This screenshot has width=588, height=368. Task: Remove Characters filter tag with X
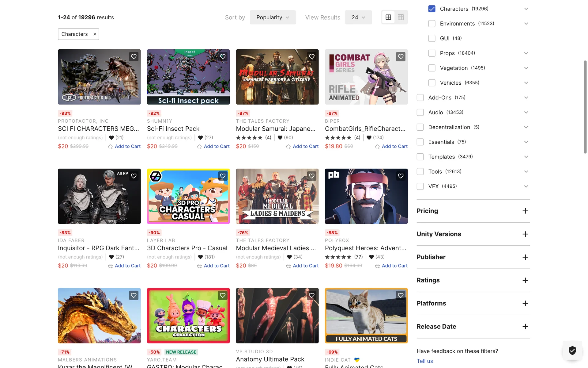click(95, 34)
